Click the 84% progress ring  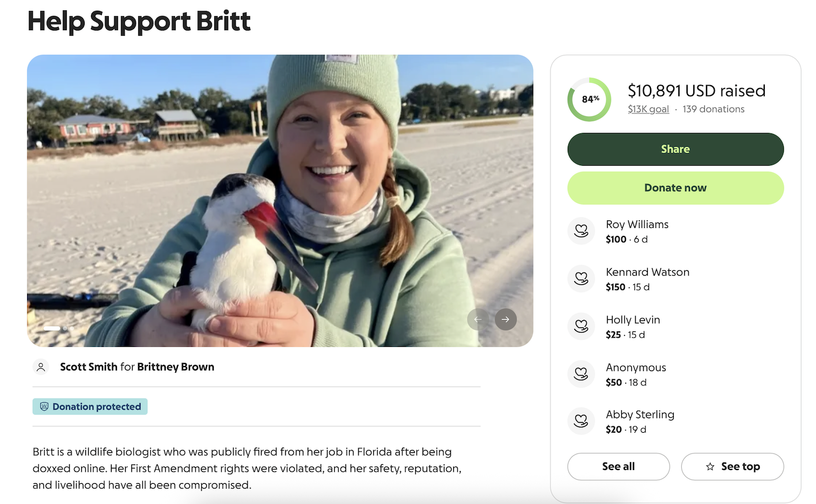click(590, 100)
